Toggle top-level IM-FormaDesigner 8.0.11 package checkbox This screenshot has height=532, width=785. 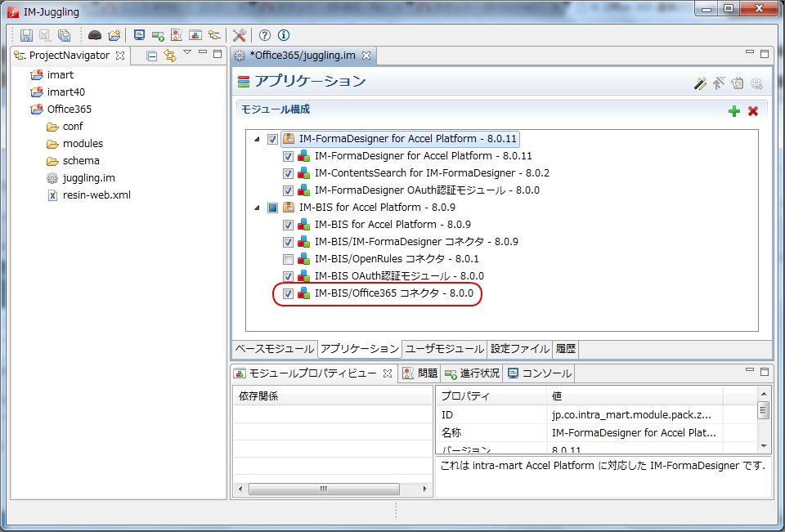point(272,139)
